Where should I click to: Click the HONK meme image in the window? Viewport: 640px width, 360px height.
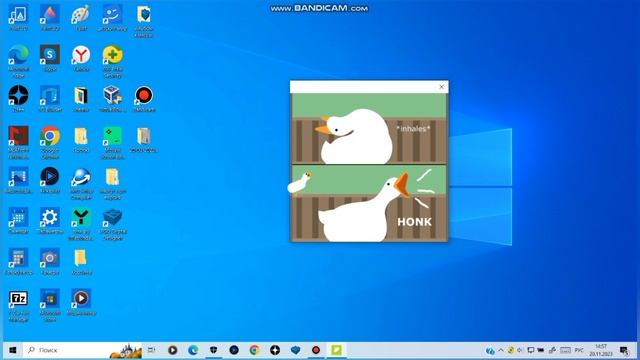pos(369,167)
